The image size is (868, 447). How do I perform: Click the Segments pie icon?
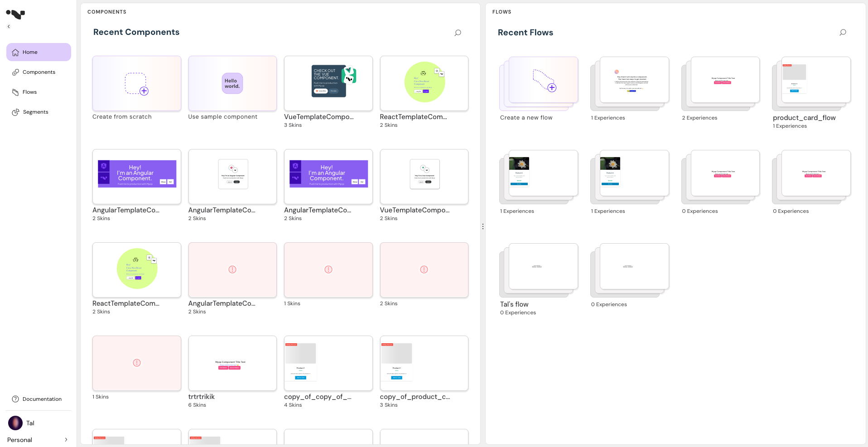tap(15, 112)
